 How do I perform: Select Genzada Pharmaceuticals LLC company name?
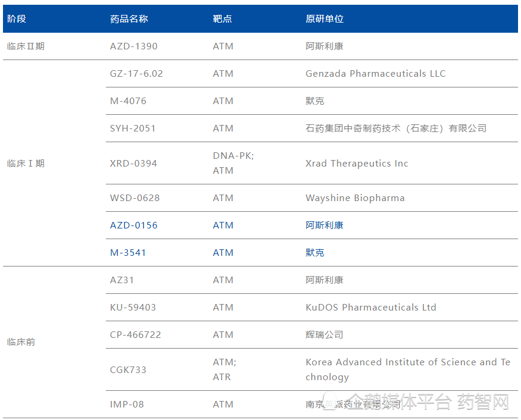pyautogui.click(x=374, y=73)
